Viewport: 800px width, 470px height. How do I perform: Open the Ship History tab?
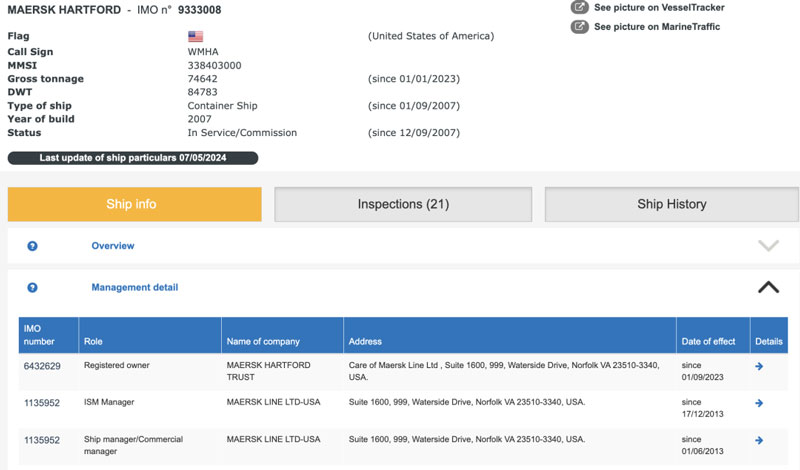pos(671,204)
